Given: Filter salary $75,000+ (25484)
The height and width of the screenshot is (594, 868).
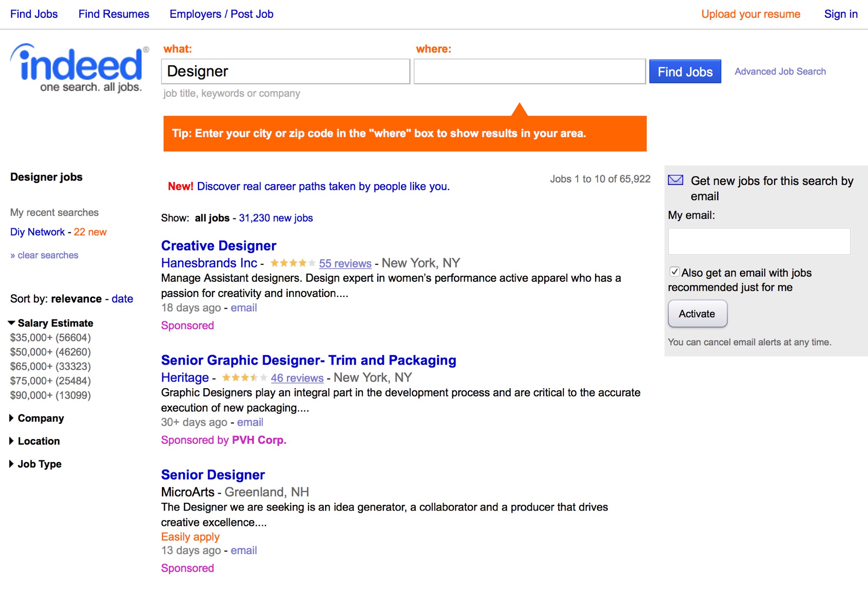Looking at the screenshot, I should (50, 381).
